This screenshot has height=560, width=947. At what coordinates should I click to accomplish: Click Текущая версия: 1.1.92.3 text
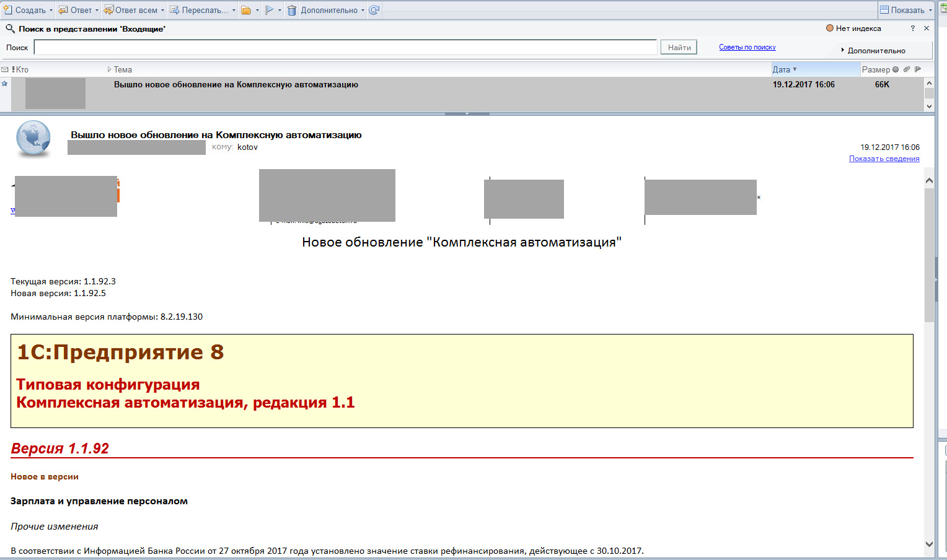63,281
